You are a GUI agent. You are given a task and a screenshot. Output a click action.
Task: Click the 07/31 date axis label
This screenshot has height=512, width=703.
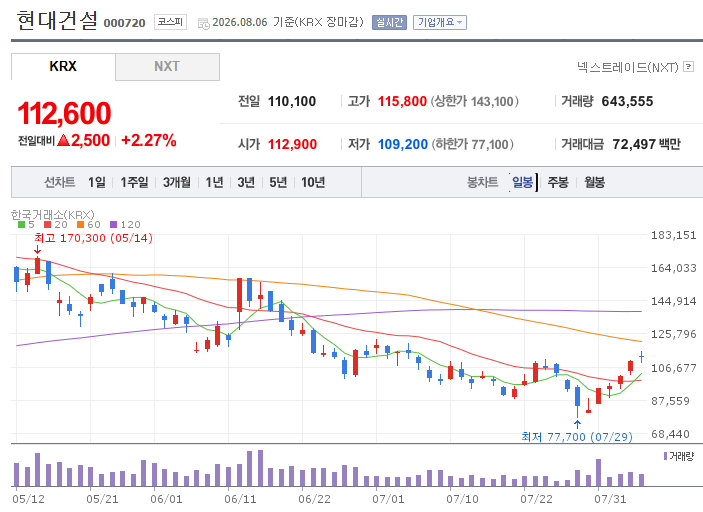pyautogui.click(x=610, y=499)
